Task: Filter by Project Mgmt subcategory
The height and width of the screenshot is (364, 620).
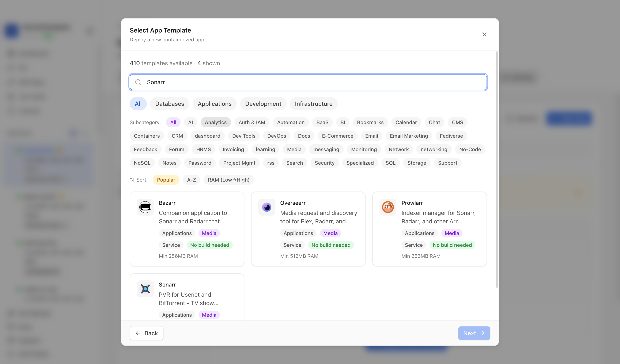Action: (239, 163)
